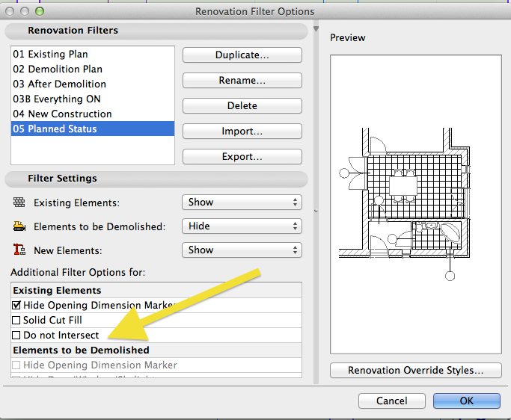Viewport: 511px width, 420px height.
Task: Click the Existing Elements brick wall icon
Action: (x=19, y=203)
